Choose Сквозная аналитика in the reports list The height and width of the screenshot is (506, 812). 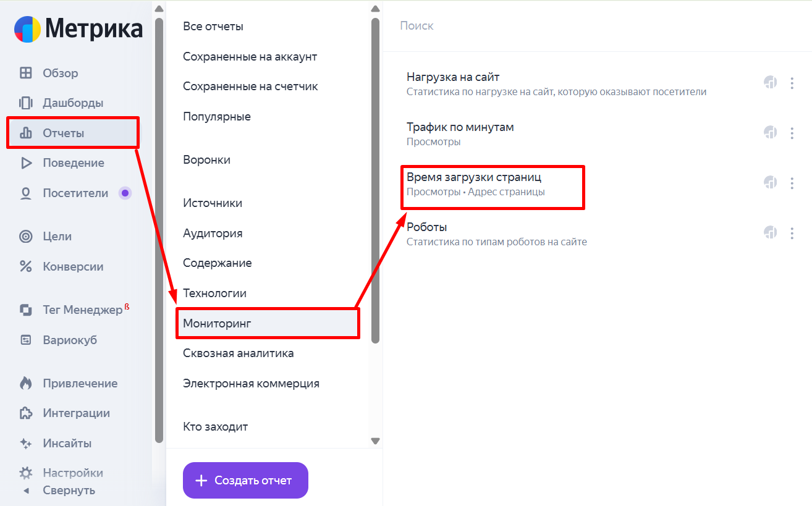tap(238, 353)
